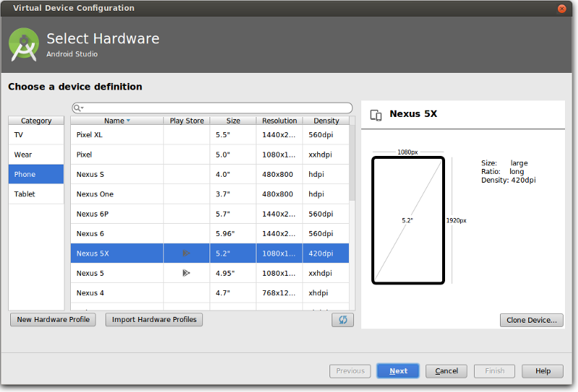This screenshot has width=578, height=392.
Task: Select the Nexus 5 device name
Action: (90, 274)
